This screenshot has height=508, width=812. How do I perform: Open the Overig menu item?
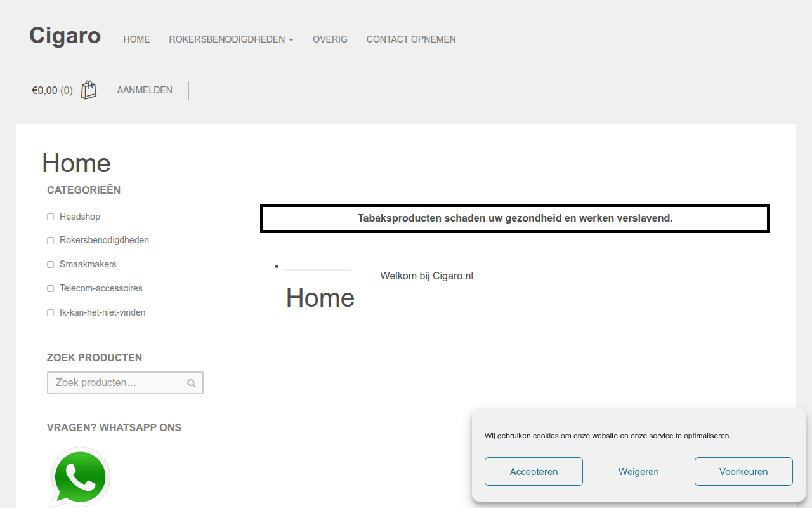click(x=330, y=39)
